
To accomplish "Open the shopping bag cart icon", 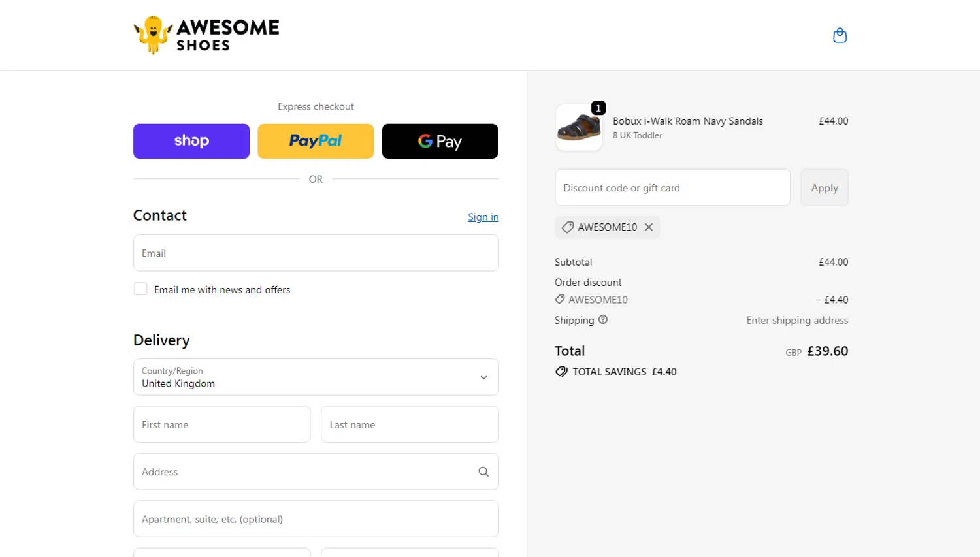I will click(840, 35).
